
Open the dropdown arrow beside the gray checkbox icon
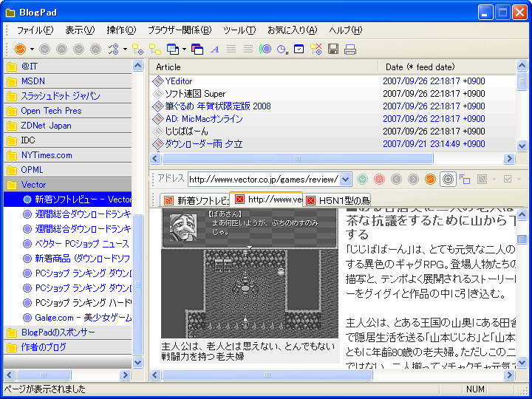coord(519,179)
